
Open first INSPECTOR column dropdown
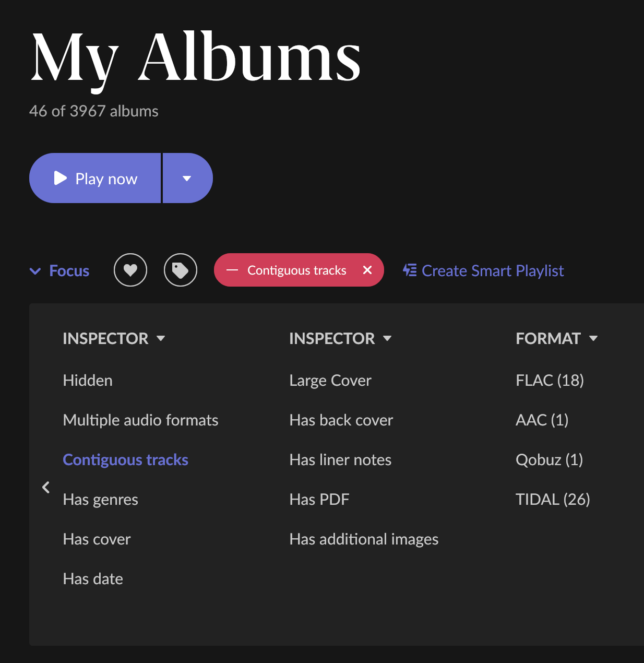pyautogui.click(x=161, y=338)
